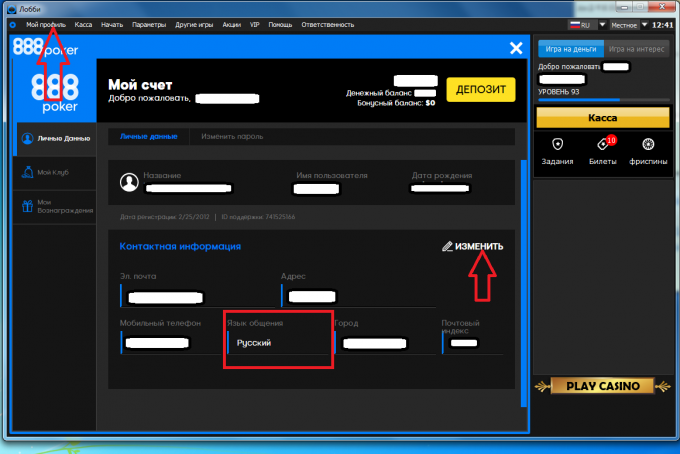Click the Дата регистрации text line

tap(165, 217)
